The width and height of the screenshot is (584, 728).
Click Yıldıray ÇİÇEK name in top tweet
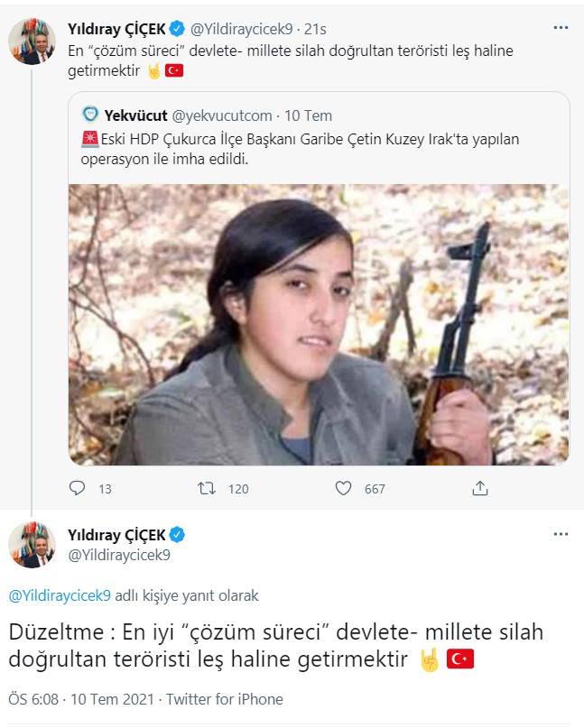[x=116, y=28]
